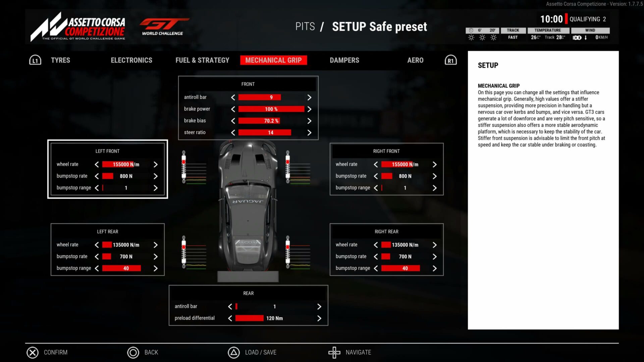
Task: Select DAMPERS setup tab
Action: pyautogui.click(x=344, y=60)
